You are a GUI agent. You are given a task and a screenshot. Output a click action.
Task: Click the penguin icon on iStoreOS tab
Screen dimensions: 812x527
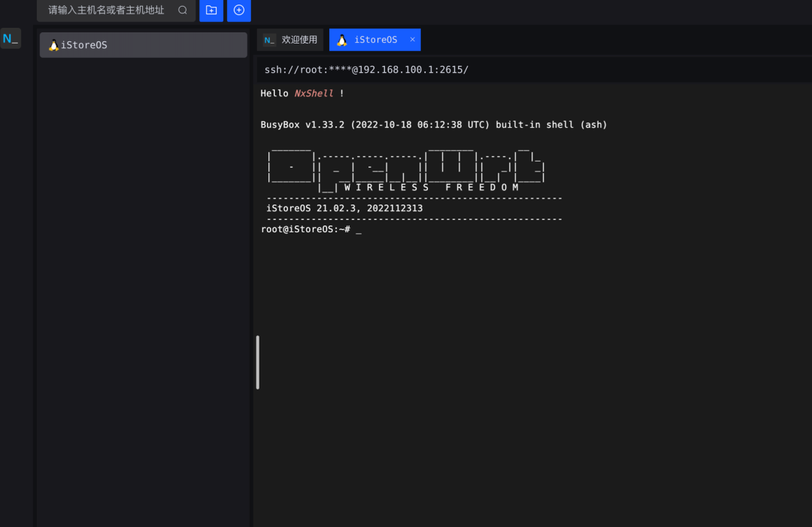pos(342,40)
